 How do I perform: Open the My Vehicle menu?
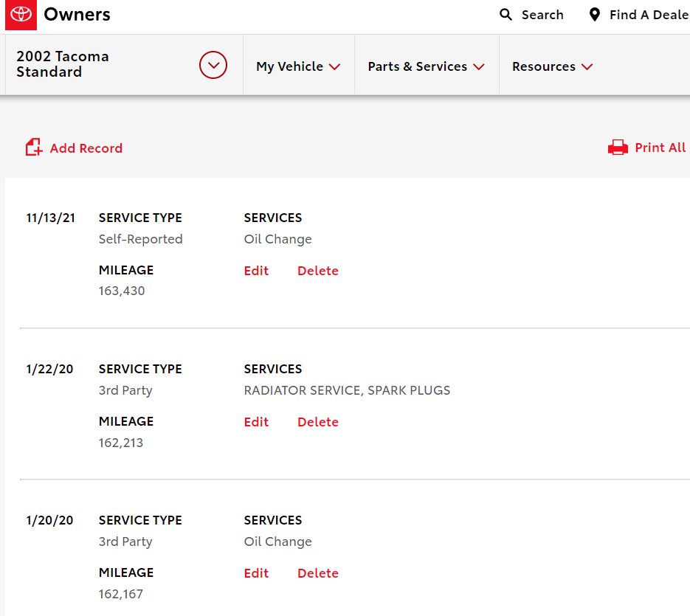coord(298,66)
